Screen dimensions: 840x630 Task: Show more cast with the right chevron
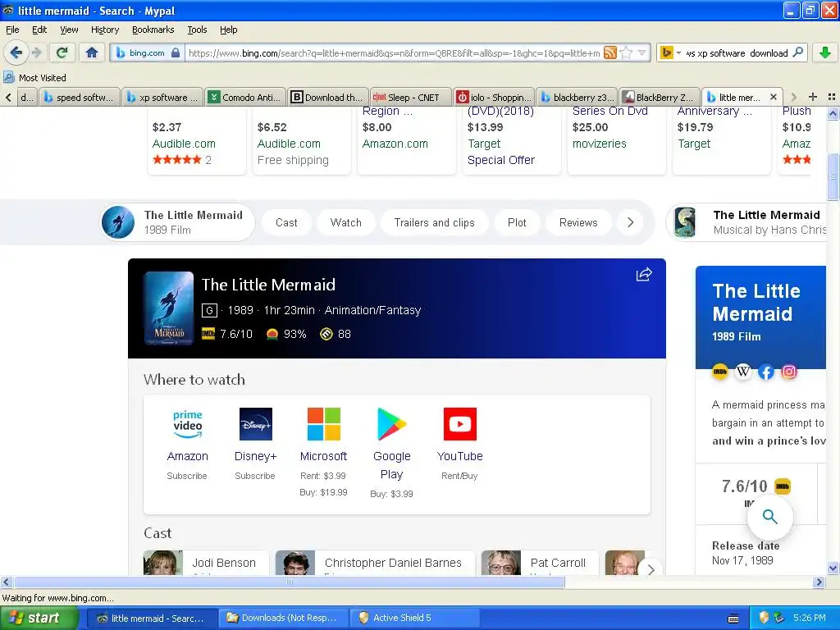pos(651,569)
